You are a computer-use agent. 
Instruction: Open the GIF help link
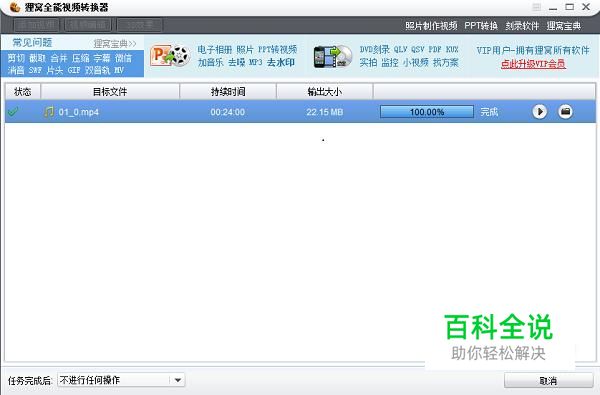point(74,70)
